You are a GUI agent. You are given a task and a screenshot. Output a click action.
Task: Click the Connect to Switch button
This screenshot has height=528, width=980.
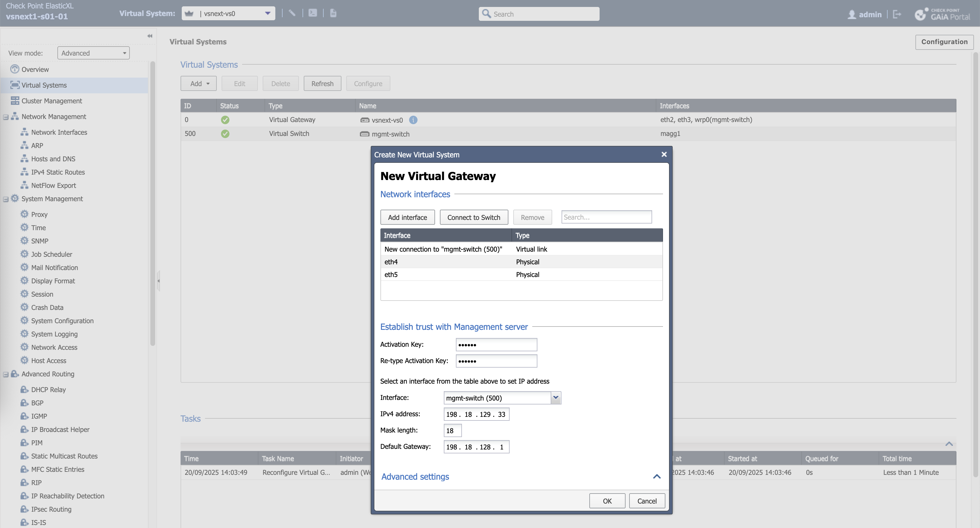[x=473, y=217]
